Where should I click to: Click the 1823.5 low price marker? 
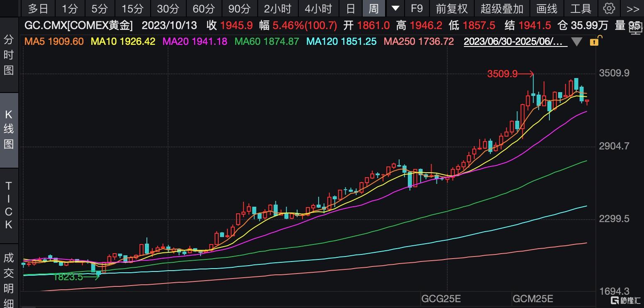tap(68, 277)
